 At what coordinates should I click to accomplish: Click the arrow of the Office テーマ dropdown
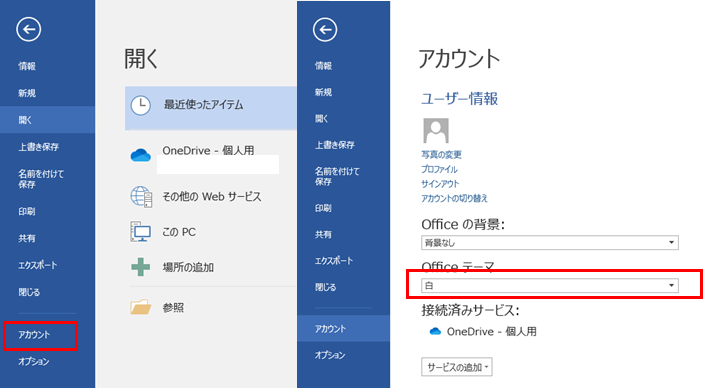pyautogui.click(x=671, y=285)
